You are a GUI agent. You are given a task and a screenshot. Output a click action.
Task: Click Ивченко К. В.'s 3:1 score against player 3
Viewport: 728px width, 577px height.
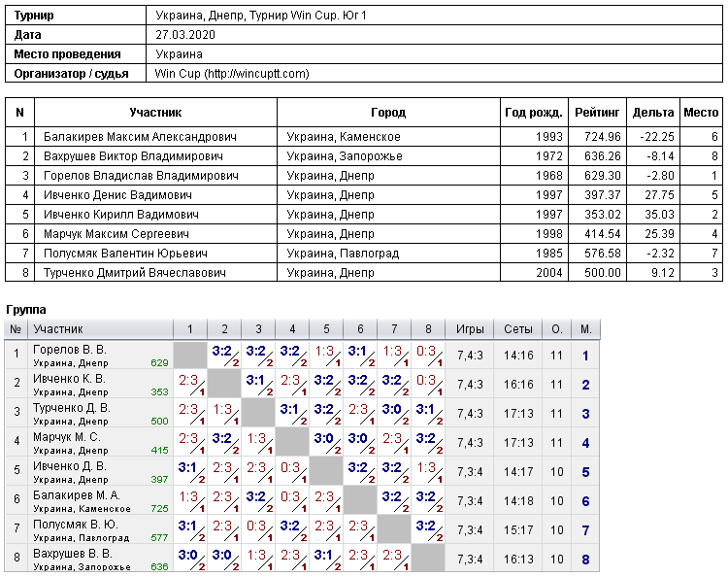[x=256, y=380]
